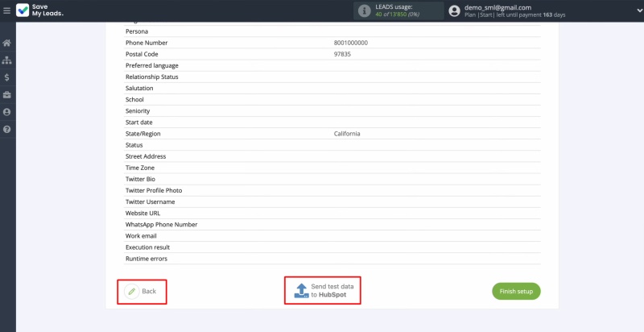
Task: Open the hamburger menu in the top bar
Action: click(x=6, y=10)
